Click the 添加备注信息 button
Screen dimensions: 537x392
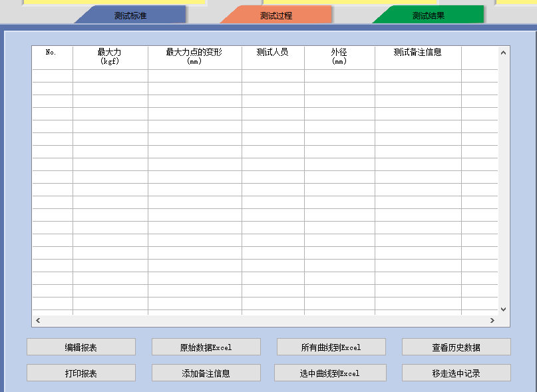coord(206,373)
